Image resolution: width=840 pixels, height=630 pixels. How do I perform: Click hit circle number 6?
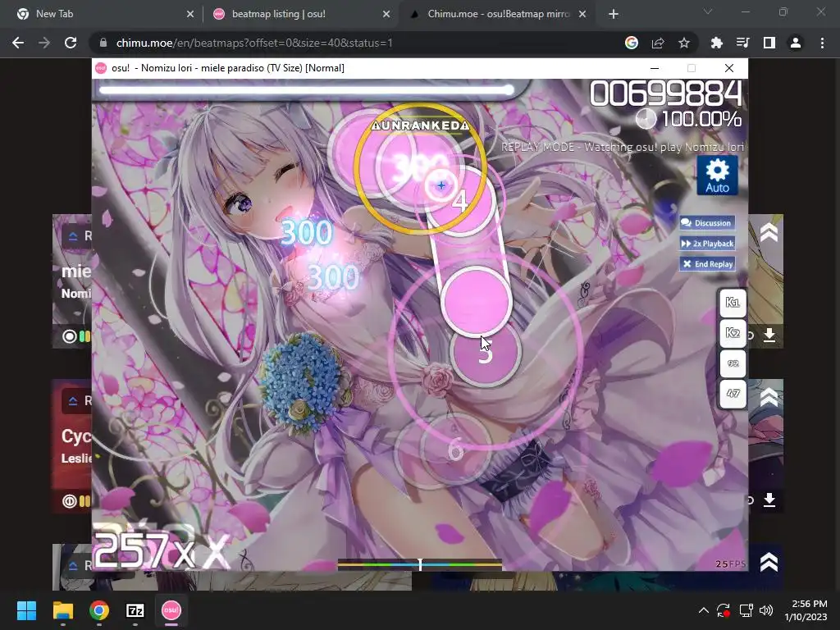[x=455, y=449]
